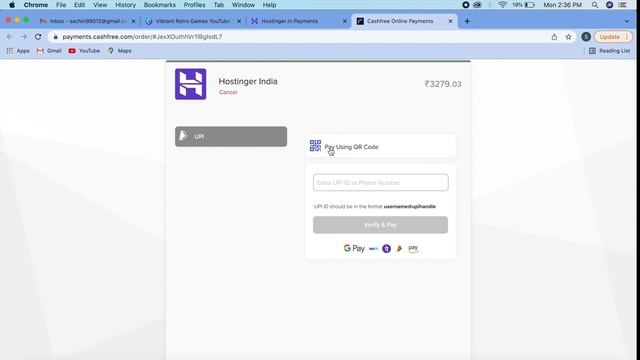
Task: Open the YouTube bookmark
Action: pyautogui.click(x=84, y=51)
